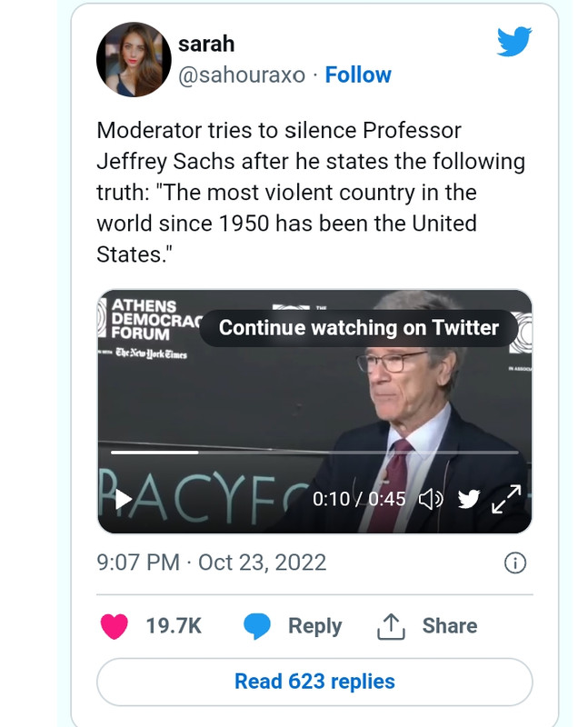
Task: Play the embedded video
Action: (124, 499)
